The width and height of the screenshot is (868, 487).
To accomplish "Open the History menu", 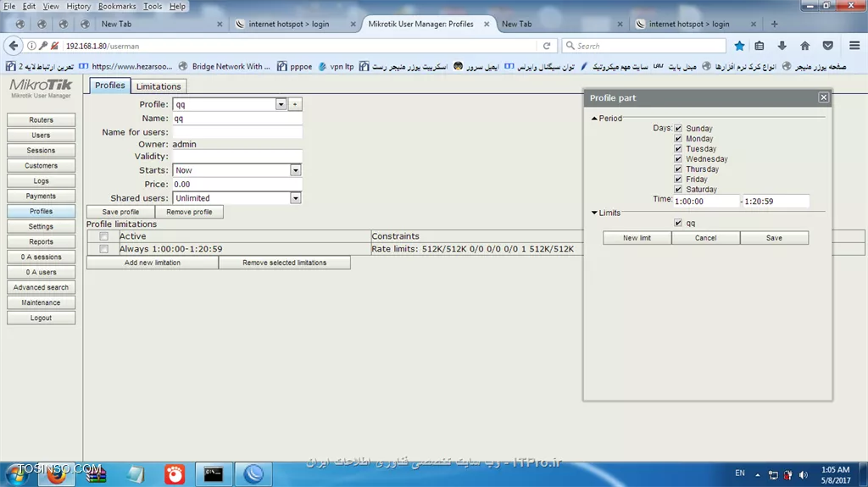I will (78, 6).
